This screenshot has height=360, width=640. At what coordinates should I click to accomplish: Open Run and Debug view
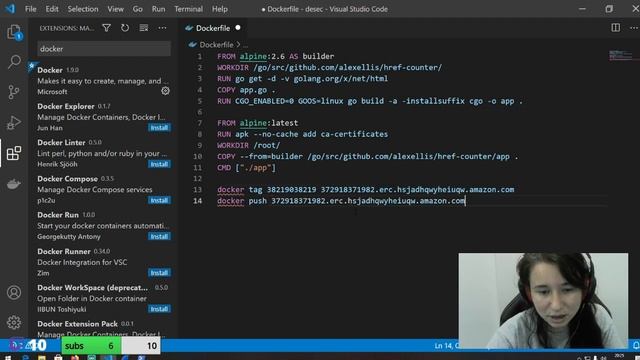tap(14, 122)
